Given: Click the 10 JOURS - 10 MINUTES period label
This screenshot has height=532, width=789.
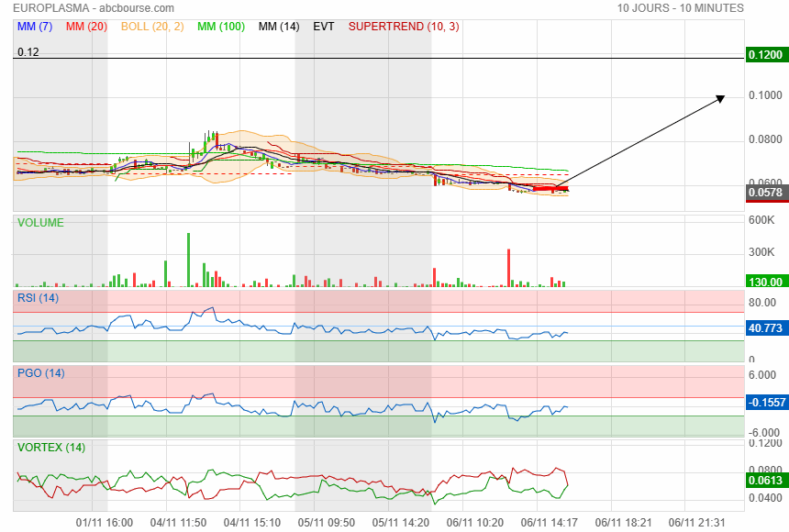Looking at the screenshot, I should pyautogui.click(x=681, y=8).
